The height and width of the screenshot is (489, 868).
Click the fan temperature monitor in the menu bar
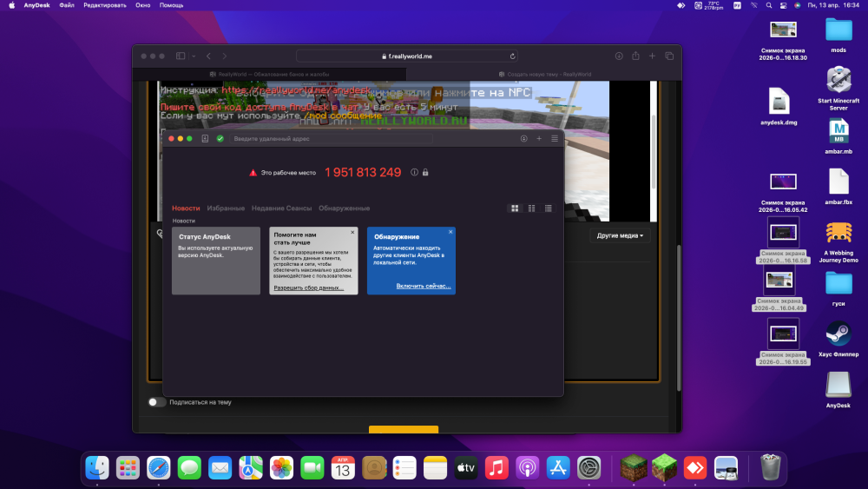point(709,5)
